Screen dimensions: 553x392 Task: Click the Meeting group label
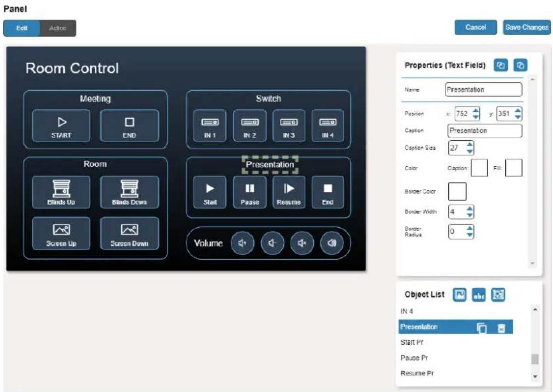95,99
